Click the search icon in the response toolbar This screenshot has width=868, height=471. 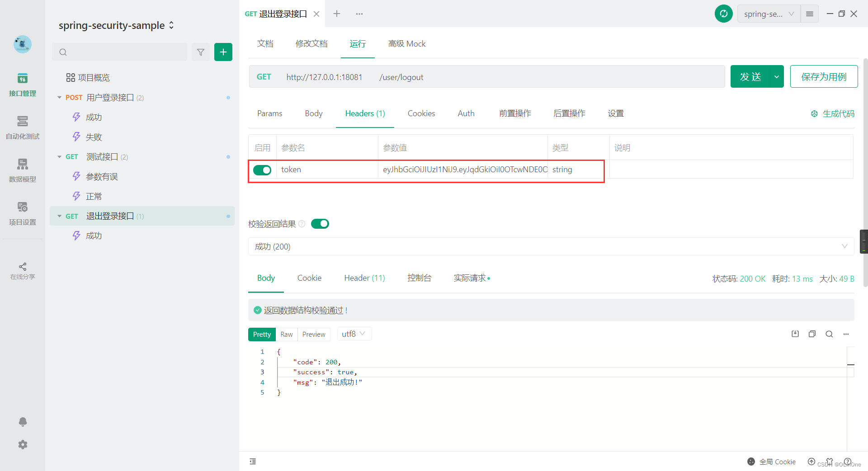tap(829, 334)
